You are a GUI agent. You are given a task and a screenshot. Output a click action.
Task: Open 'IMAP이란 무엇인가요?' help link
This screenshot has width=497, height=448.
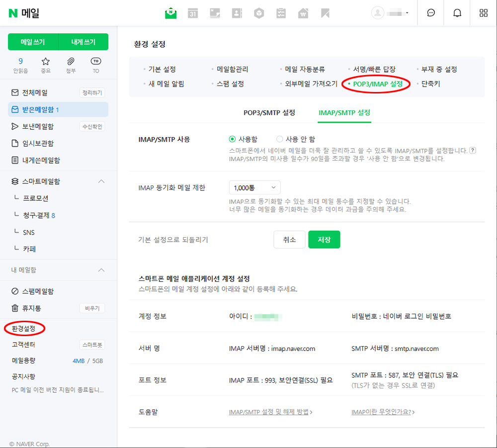[383, 412]
